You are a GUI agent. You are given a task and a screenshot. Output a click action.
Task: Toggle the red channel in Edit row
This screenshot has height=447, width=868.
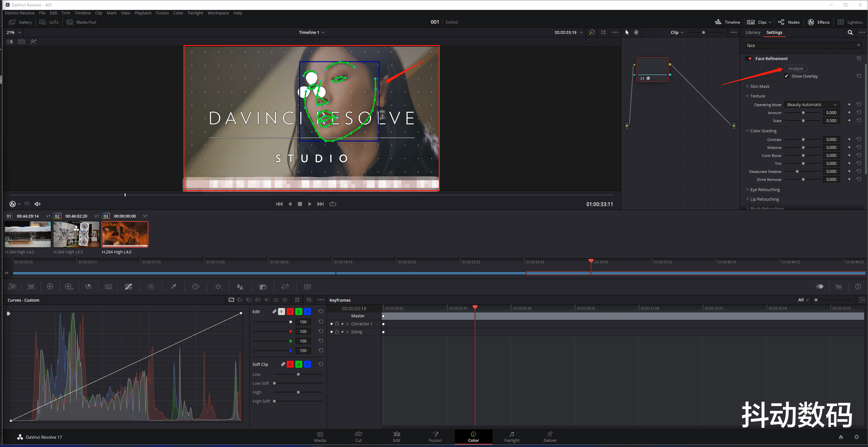coord(290,312)
